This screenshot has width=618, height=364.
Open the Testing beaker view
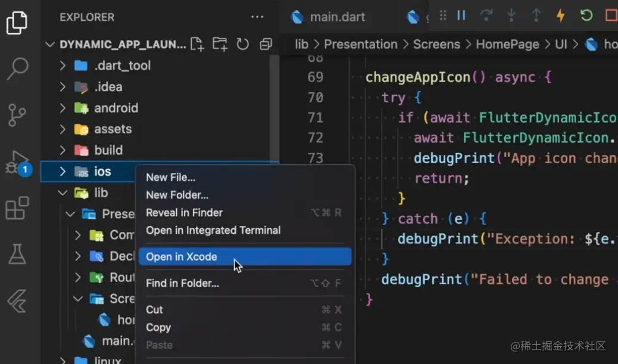click(x=17, y=254)
